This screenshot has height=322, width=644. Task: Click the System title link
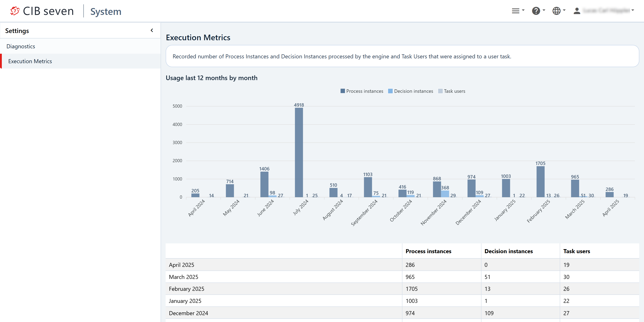106,11
